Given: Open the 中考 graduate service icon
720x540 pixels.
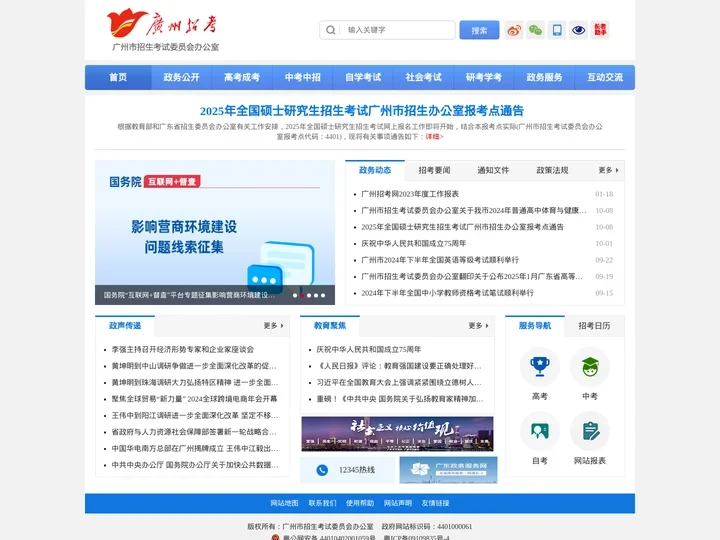Looking at the screenshot, I should point(590,366).
